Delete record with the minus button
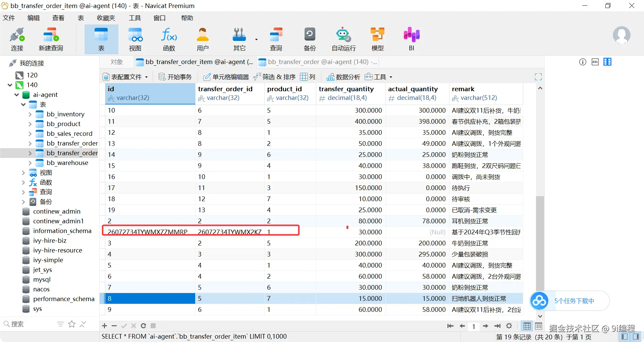 (114, 326)
